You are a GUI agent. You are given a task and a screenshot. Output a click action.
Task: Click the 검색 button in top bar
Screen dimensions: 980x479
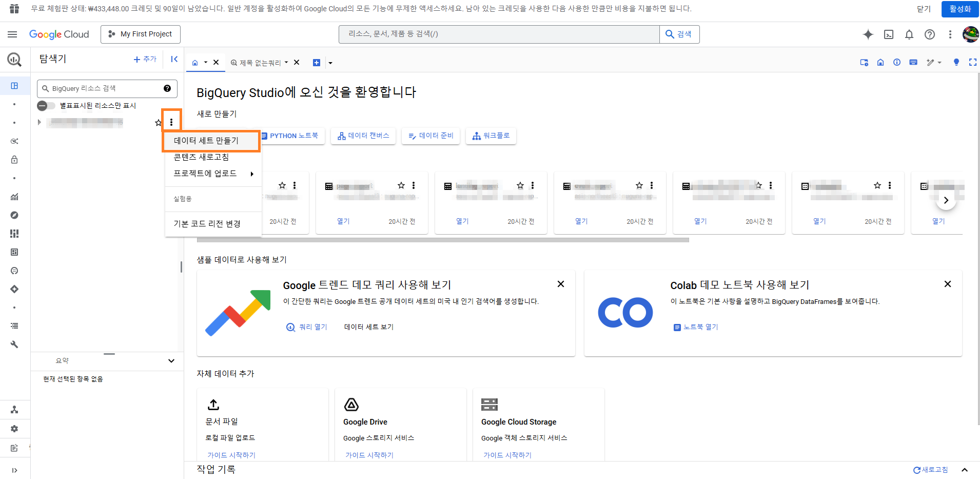(x=679, y=34)
